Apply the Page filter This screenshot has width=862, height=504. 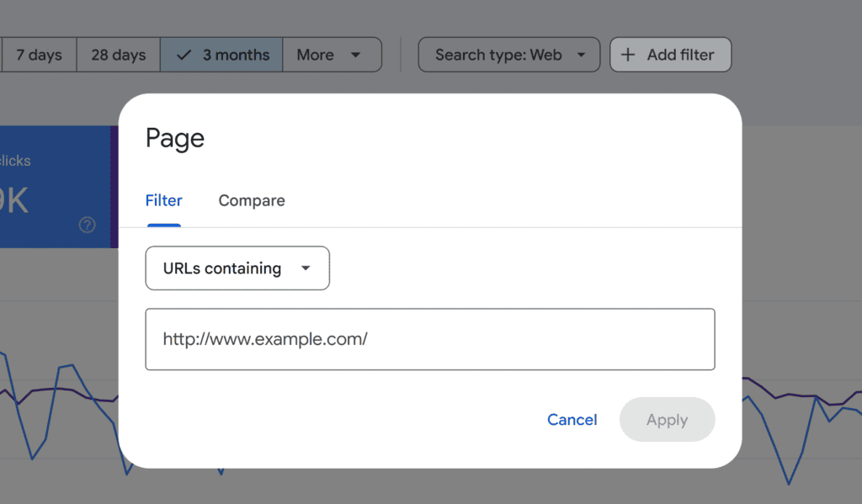(667, 419)
